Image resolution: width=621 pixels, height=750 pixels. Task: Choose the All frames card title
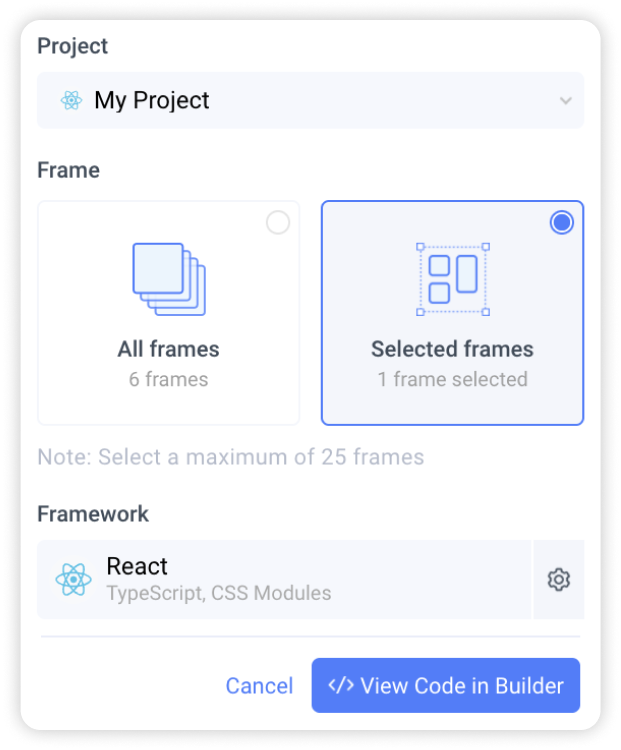tap(168, 349)
